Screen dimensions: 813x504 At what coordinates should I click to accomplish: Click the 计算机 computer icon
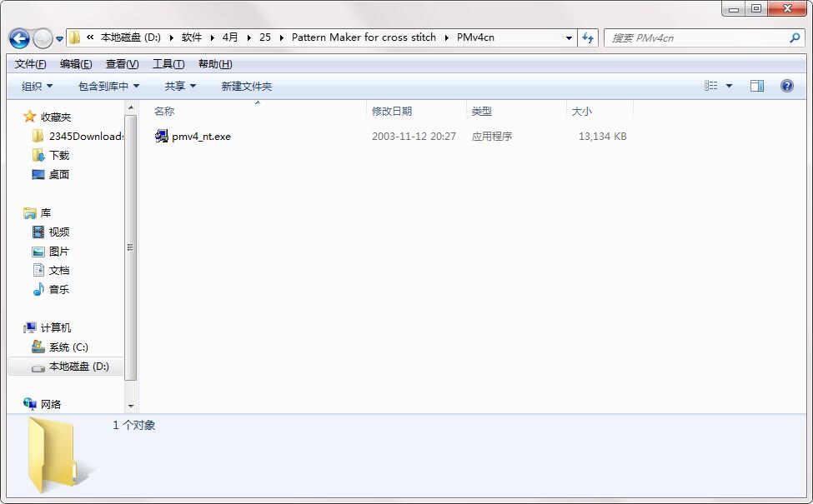coord(29,327)
